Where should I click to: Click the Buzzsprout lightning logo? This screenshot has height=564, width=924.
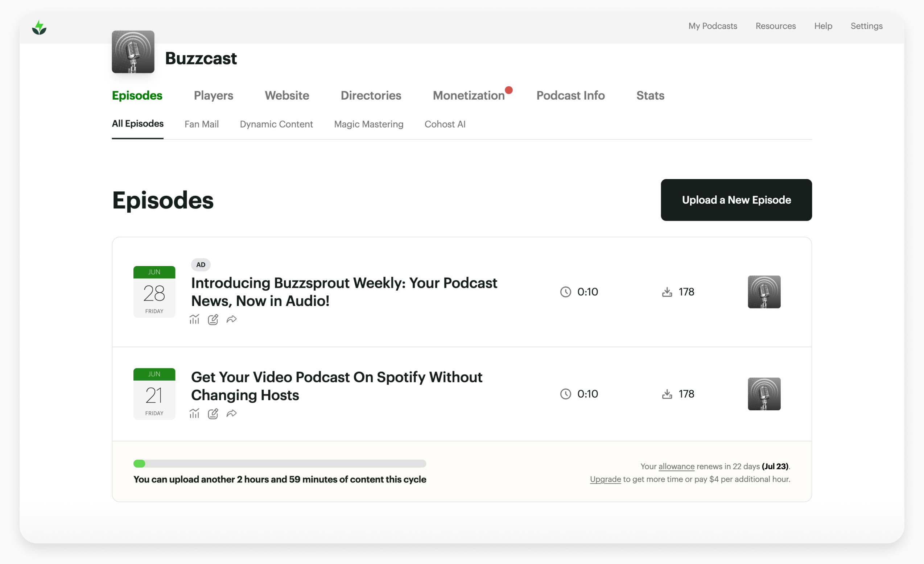pos(39,26)
